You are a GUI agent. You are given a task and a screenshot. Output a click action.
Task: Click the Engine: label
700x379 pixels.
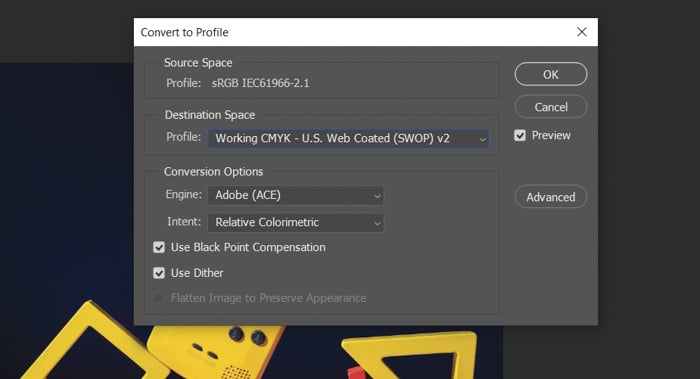(183, 195)
